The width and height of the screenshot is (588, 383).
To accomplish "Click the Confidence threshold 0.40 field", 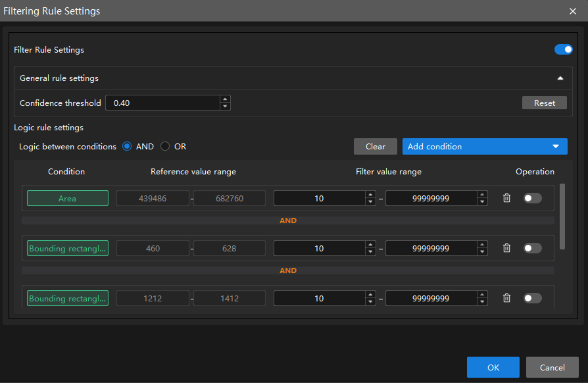I will [162, 103].
